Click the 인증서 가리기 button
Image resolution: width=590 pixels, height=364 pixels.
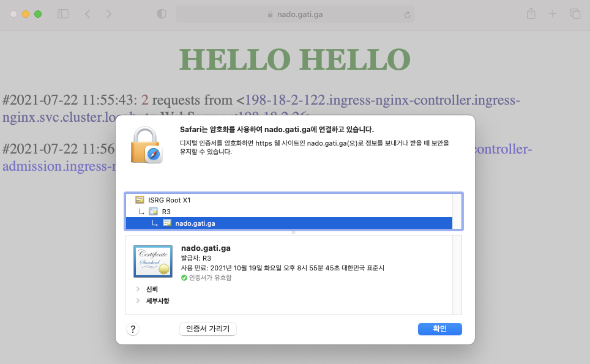[x=207, y=329]
